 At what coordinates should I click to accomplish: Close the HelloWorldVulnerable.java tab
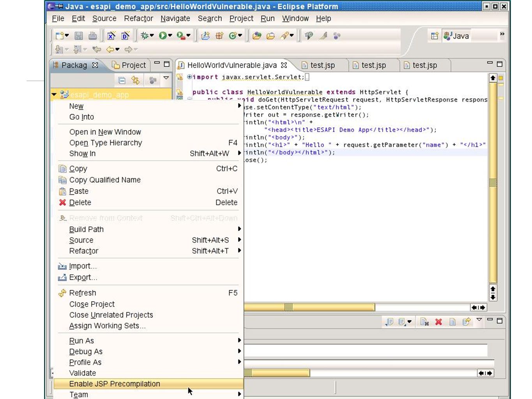tap(284, 65)
